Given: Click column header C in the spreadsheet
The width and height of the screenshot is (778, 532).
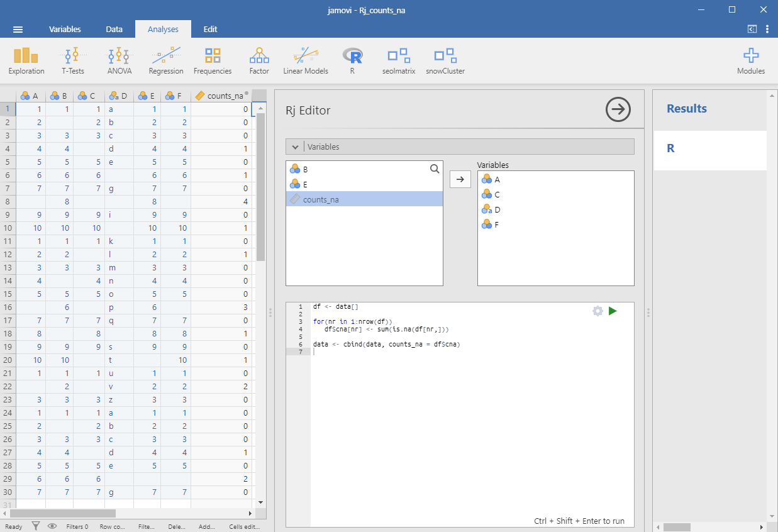Looking at the screenshot, I should pos(88,96).
